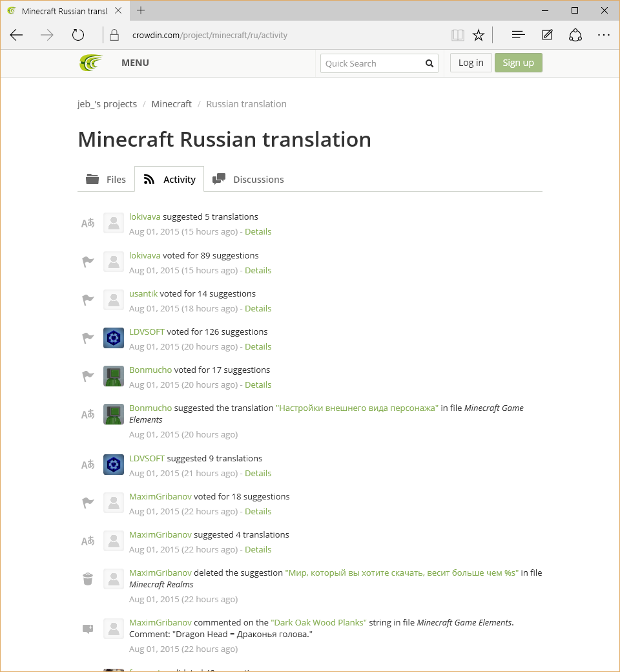Open Details for lokivava's 5 translations
Screen dimensions: 620x672
[x=258, y=232]
